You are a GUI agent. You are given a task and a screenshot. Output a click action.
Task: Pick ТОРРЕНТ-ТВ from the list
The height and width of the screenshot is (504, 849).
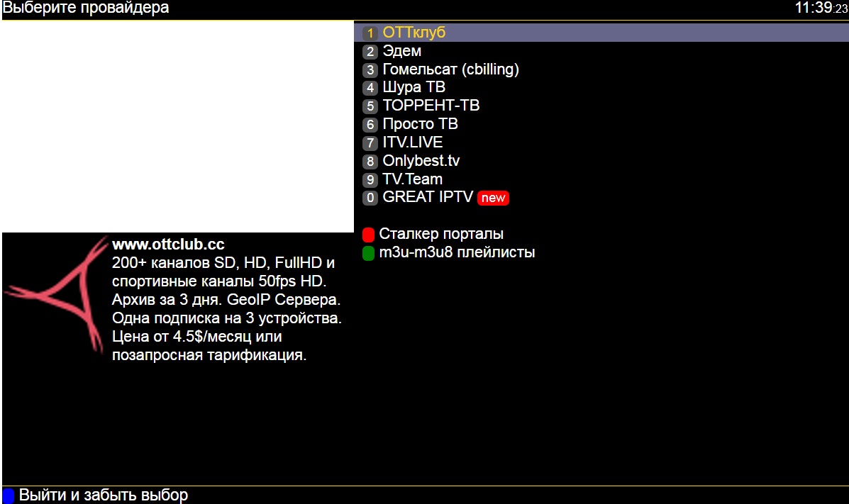pos(431,106)
